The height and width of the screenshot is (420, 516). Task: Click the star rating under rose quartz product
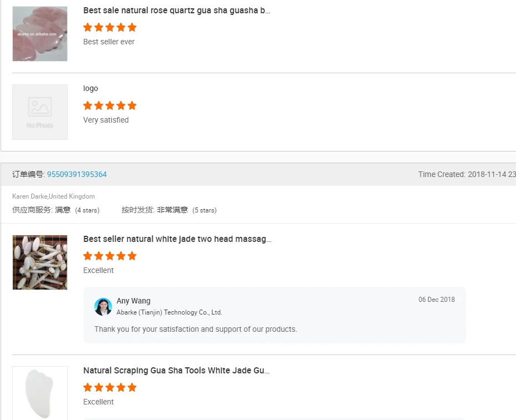[110, 27]
